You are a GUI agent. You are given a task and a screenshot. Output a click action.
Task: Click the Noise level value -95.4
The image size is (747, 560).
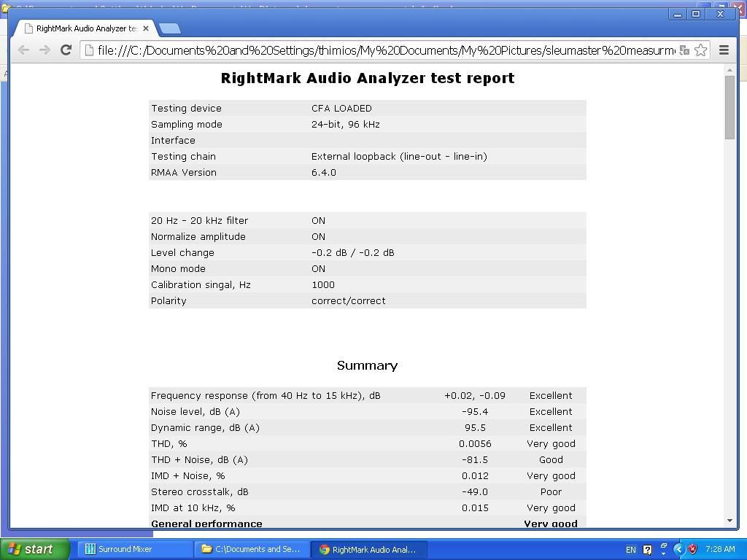(x=475, y=411)
